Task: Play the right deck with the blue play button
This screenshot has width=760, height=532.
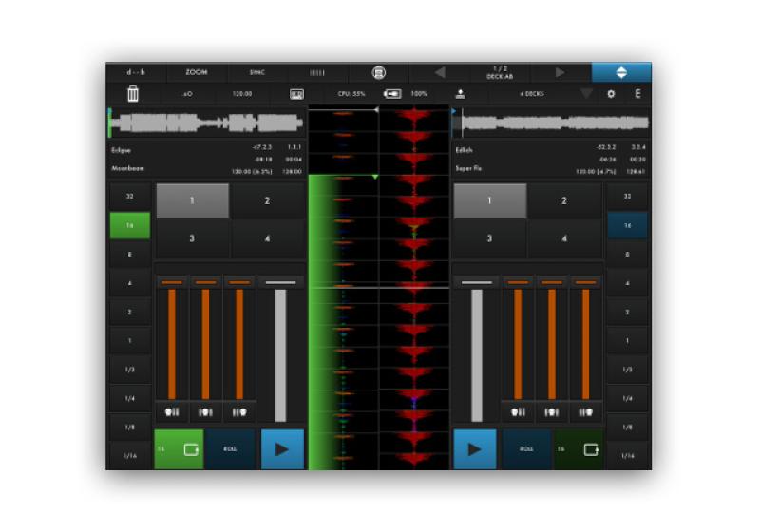Action: (474, 449)
